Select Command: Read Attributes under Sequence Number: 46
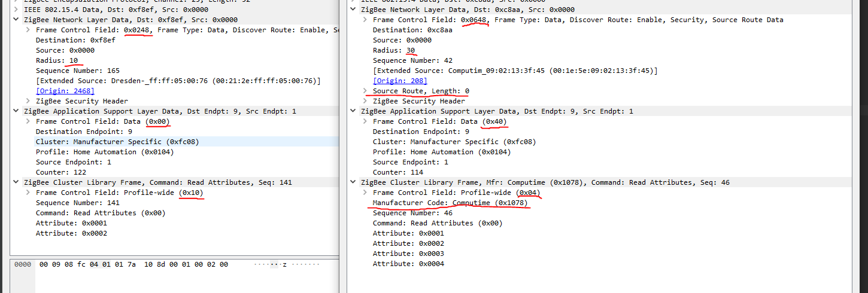Screen dimensions: 868x293 click(x=438, y=223)
